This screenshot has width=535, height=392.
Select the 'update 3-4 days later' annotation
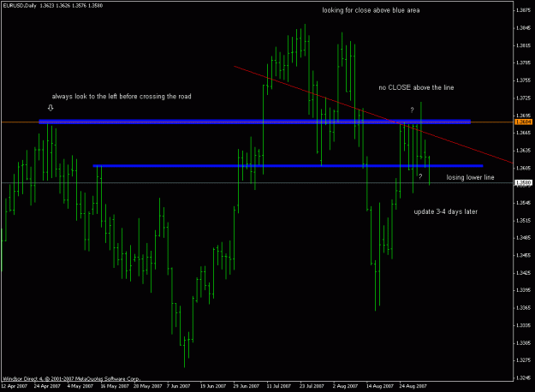446,212
